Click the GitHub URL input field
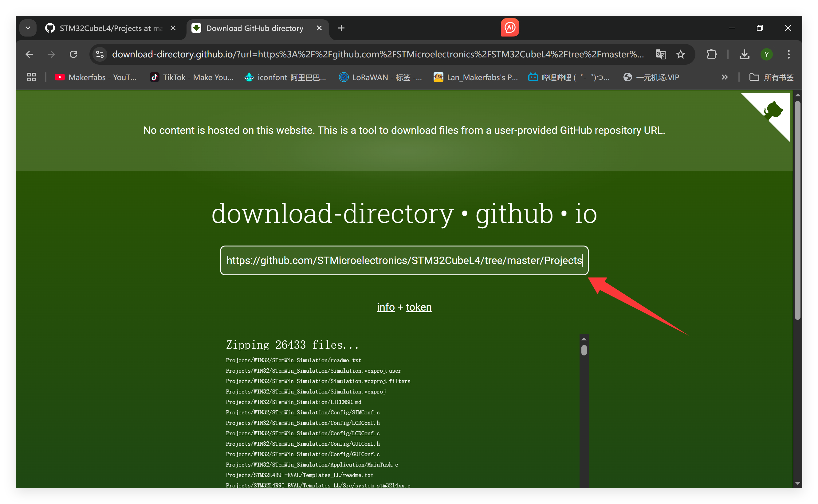 click(404, 260)
